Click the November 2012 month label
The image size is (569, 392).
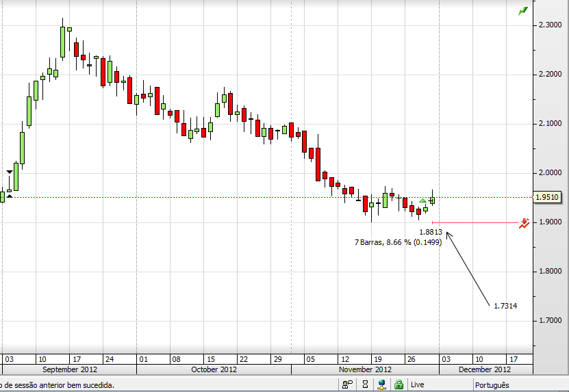365,369
